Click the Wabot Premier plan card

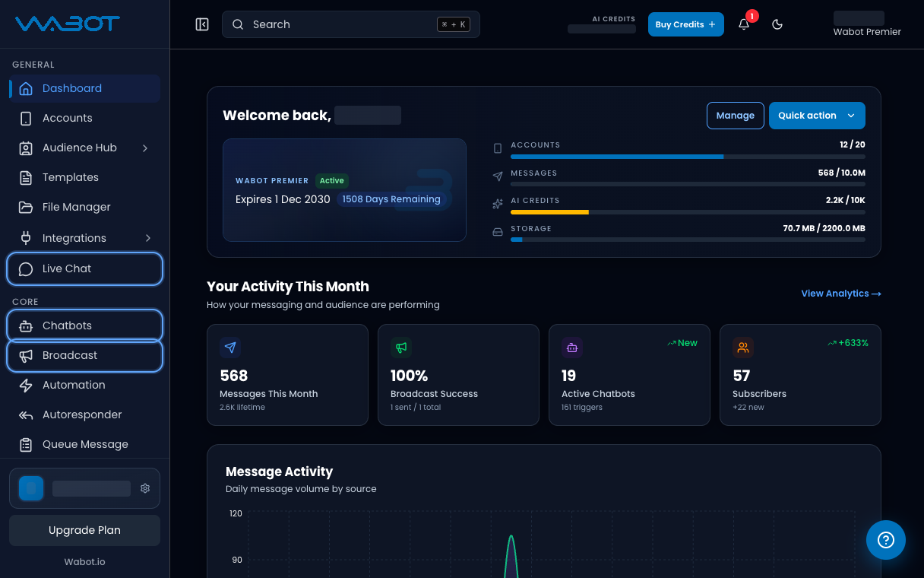[344, 190]
